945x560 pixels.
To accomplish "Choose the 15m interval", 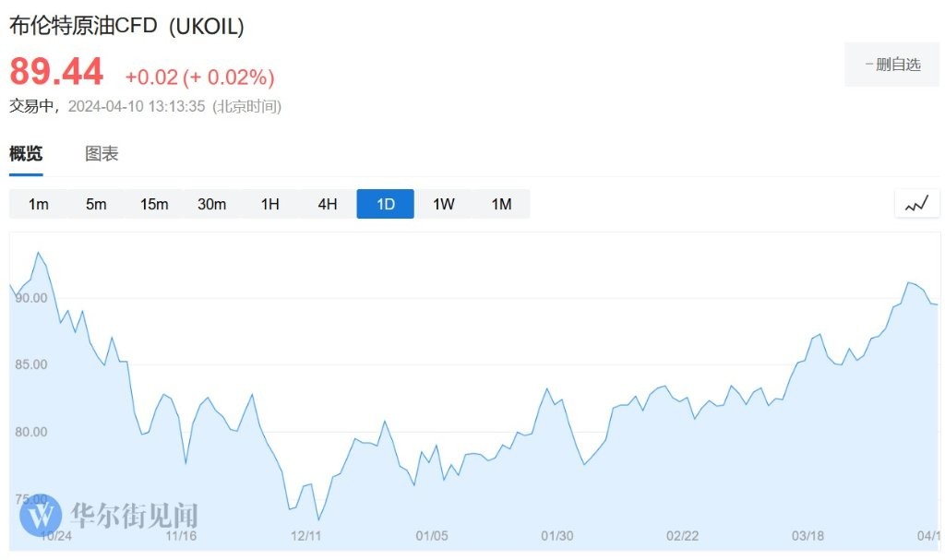I will [x=154, y=204].
